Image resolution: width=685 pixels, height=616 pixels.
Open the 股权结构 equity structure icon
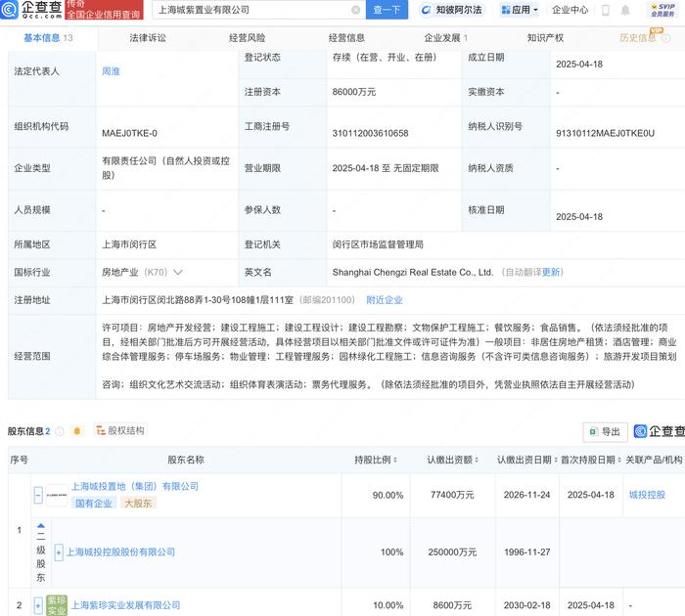coord(101,431)
